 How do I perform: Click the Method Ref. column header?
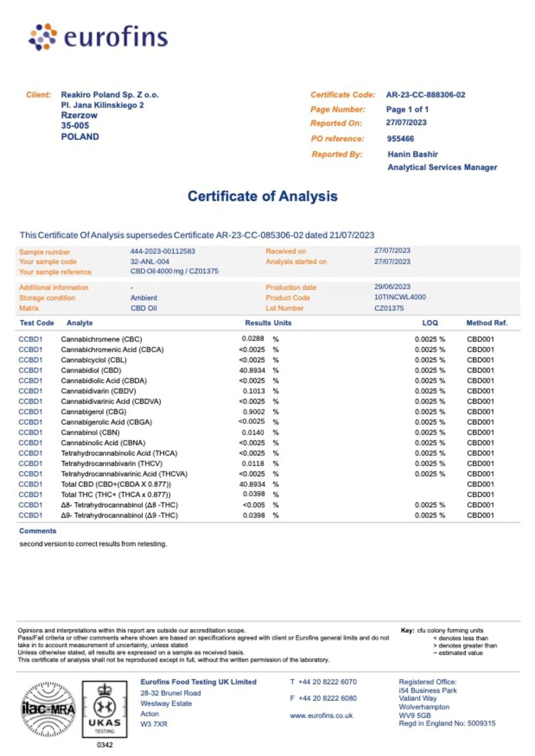click(x=486, y=323)
